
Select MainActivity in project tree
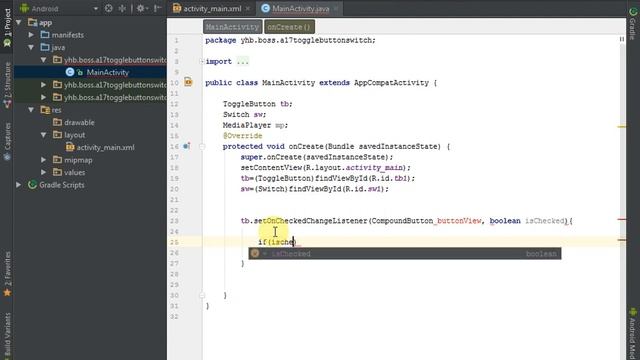[x=108, y=72]
